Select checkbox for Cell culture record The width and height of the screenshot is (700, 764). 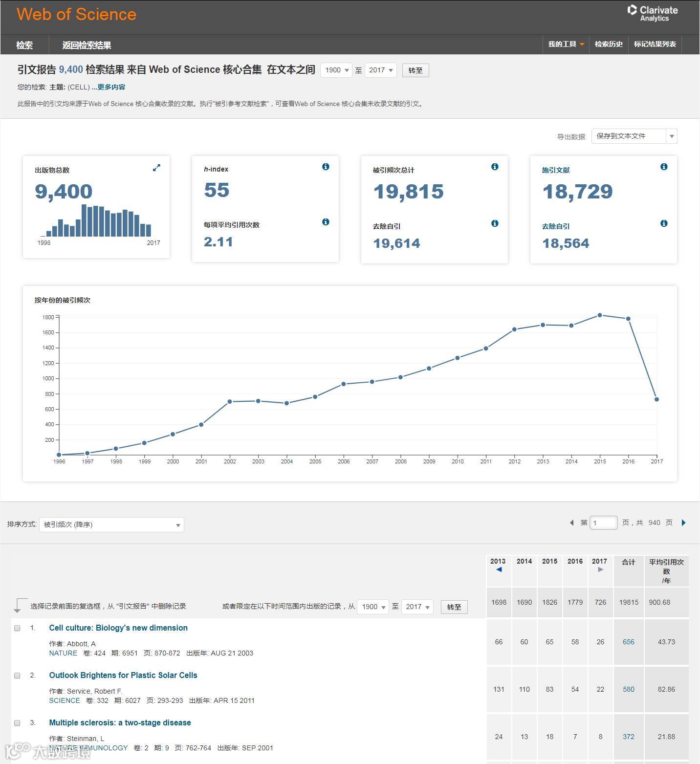(x=17, y=628)
